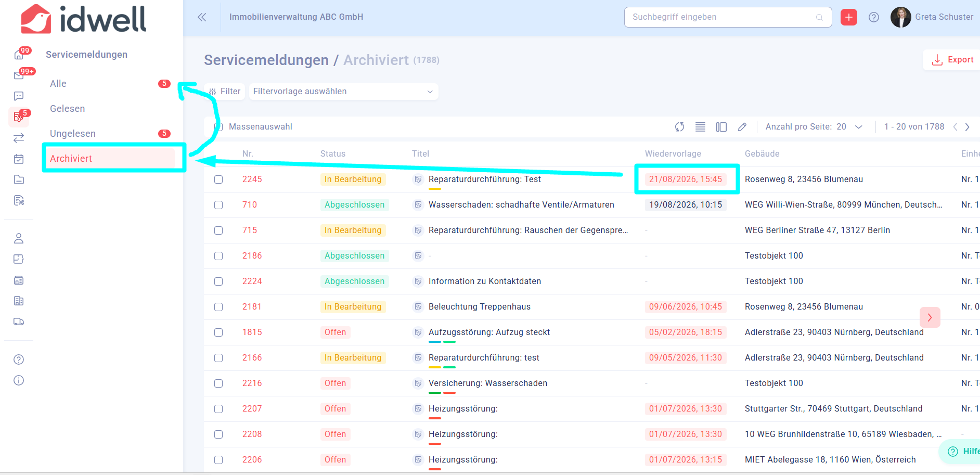Expand the Anzahl pro Seite dropdown
980x475 pixels.
814,127
